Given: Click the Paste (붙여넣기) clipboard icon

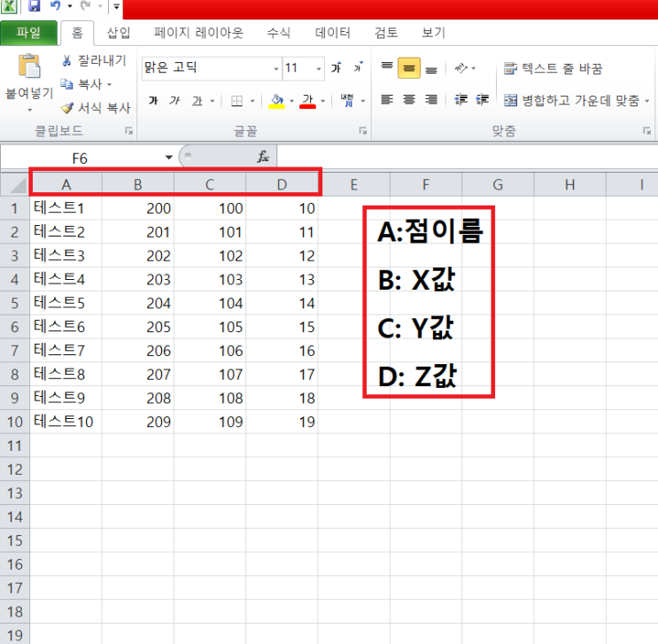Looking at the screenshot, I should coord(29,66).
